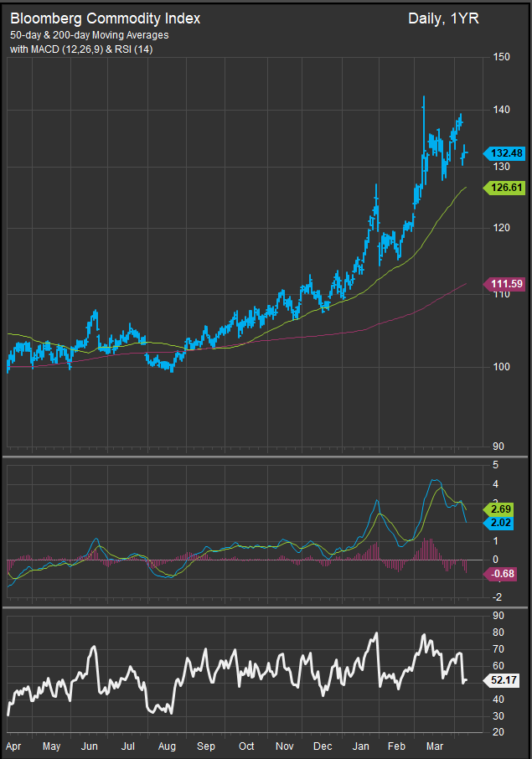Select the magenta -0.68 histogram value tag
The image size is (532, 759).
click(504, 573)
